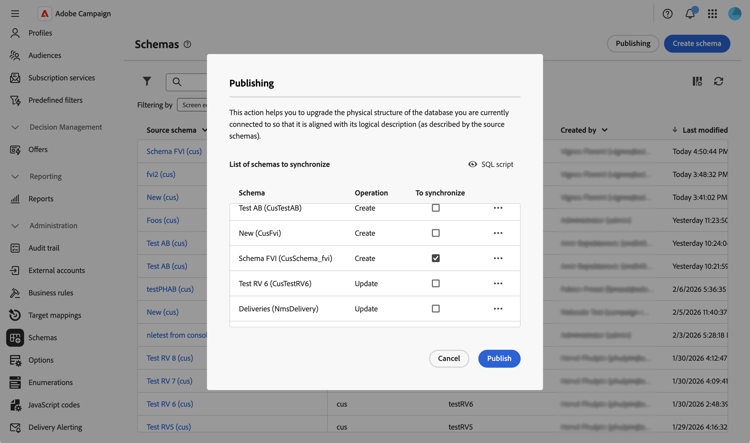The height and width of the screenshot is (443, 750).
Task: Open Audiences in the sidebar
Action: tap(45, 55)
